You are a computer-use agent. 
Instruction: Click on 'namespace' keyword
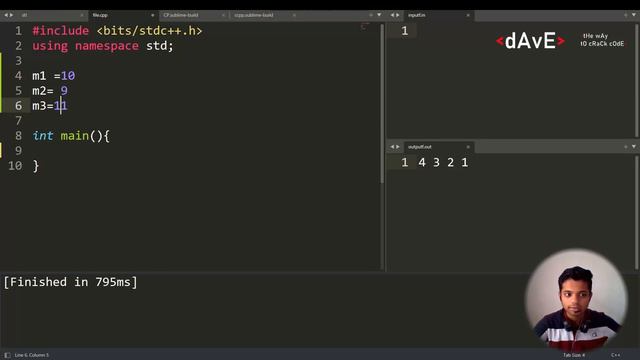coord(107,46)
